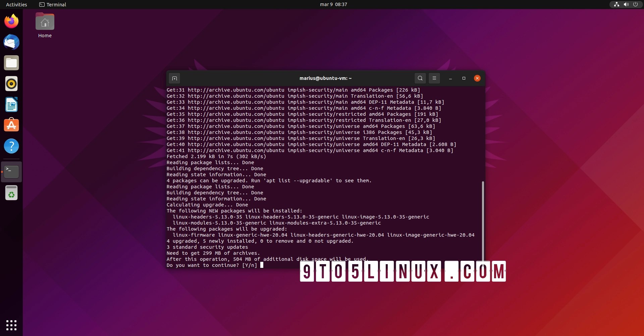644x336 pixels.
Task: Launch Rhythmbox music player
Action: (x=11, y=84)
